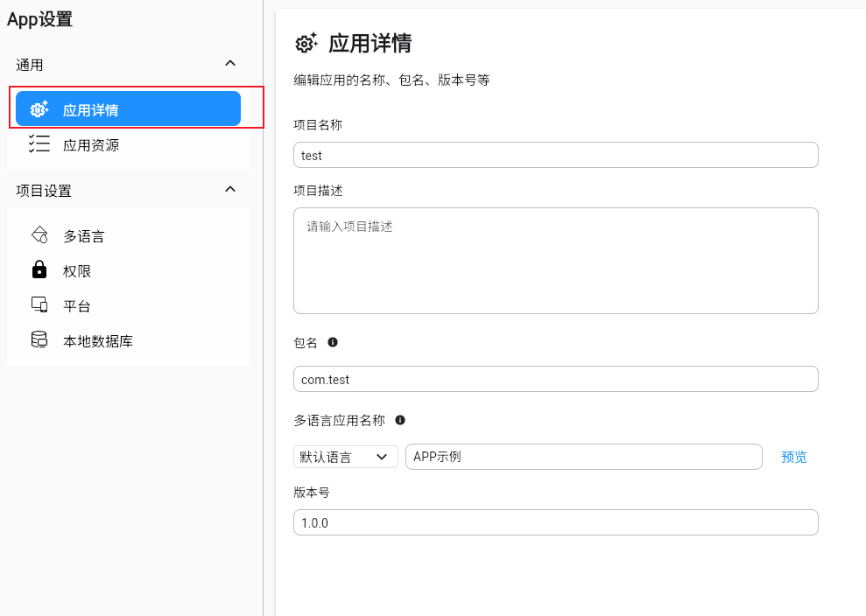The height and width of the screenshot is (616, 866).
Task: Open the 默认语言 language dropdown
Action: (x=345, y=457)
